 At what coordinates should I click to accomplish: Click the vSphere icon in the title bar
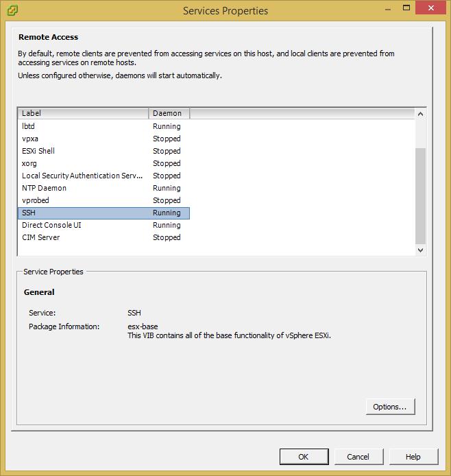[12, 10]
